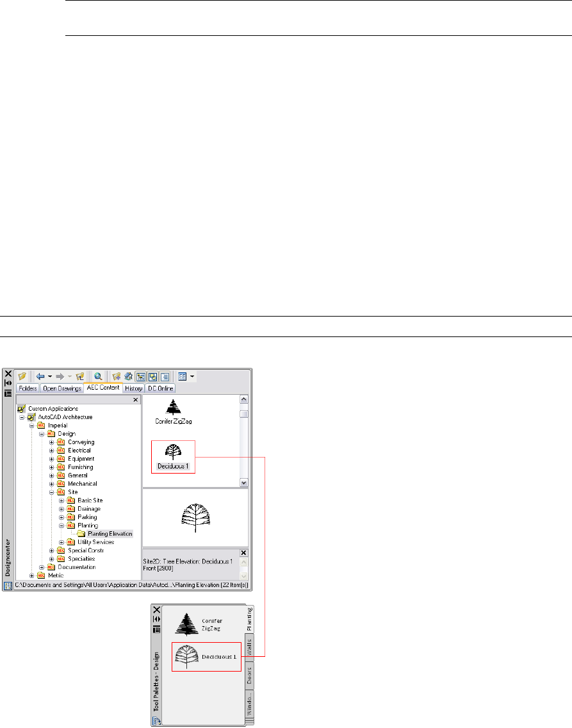Expand the Electrical node

point(51,451)
